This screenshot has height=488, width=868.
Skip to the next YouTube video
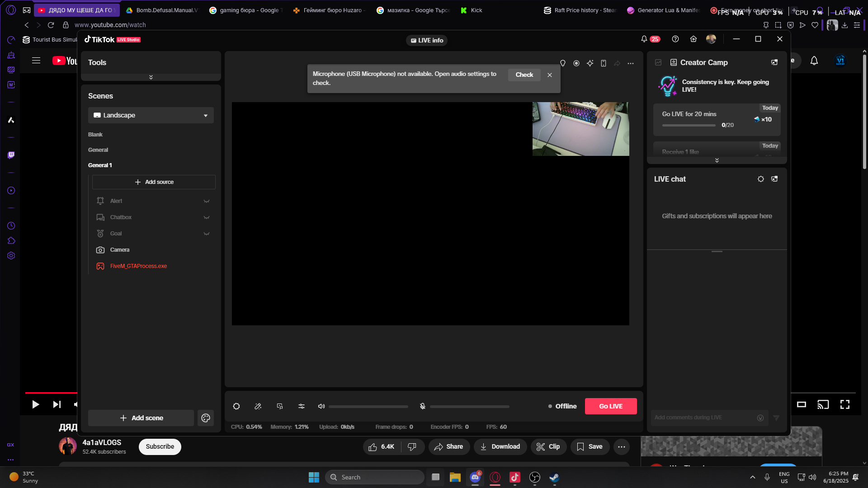pos(57,404)
